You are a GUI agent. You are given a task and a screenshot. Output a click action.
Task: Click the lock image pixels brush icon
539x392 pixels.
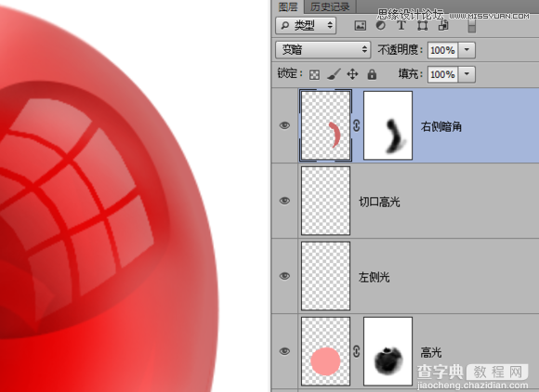pyautogui.click(x=334, y=74)
